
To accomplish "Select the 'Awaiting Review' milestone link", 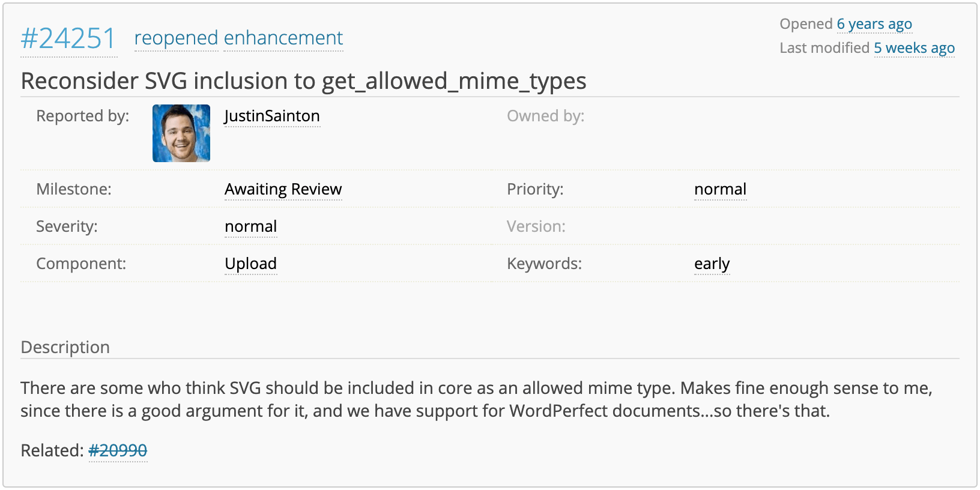I will pos(283,189).
